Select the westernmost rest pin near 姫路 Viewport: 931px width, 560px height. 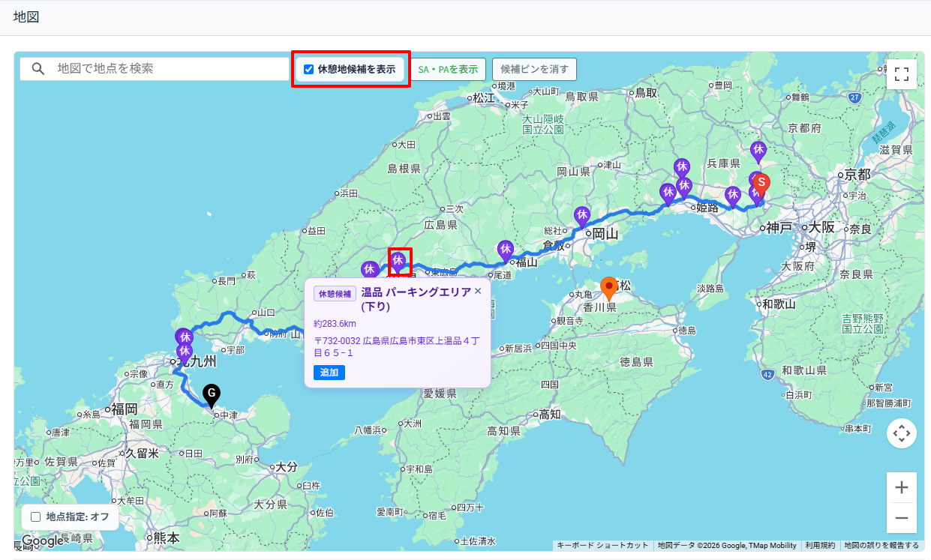[x=668, y=194]
